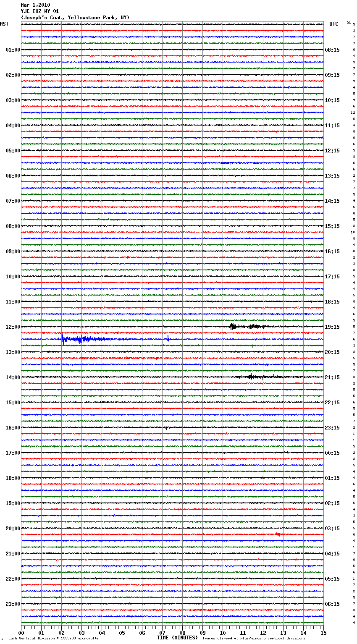Click the 09:15 UTC time label
This screenshot has height=644, width=357.
tap(332, 75)
